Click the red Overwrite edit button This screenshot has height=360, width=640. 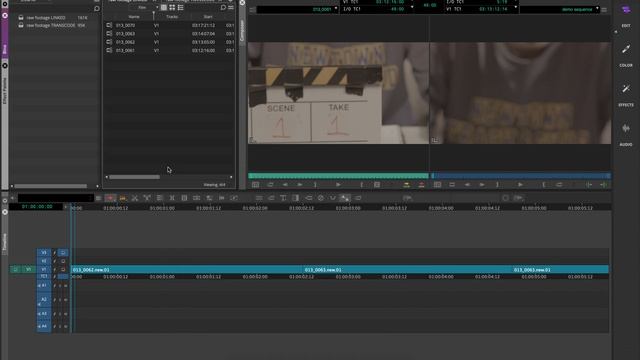tap(421, 185)
